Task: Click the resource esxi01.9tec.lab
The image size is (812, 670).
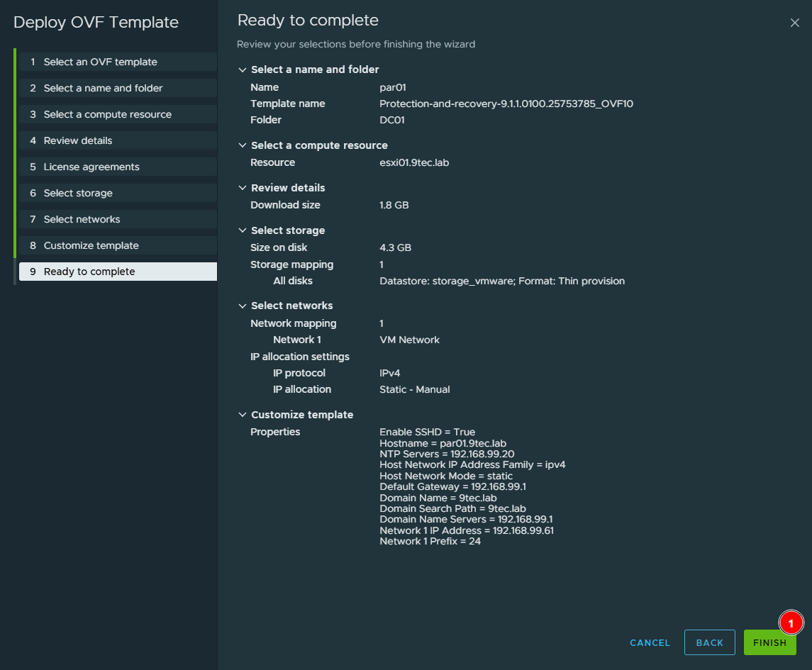Action: 413,162
